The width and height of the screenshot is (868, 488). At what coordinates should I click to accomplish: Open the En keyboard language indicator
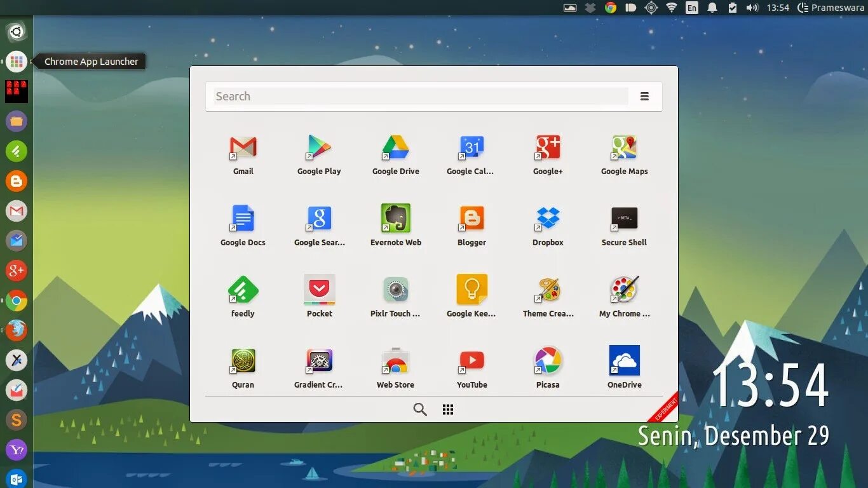pos(692,8)
